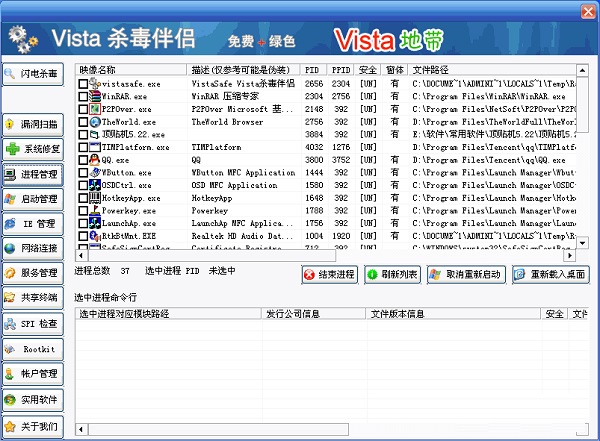Image resolution: width=600 pixels, height=441 pixels.
Task: Click process list scroll down arrow
Action: pos(582,243)
